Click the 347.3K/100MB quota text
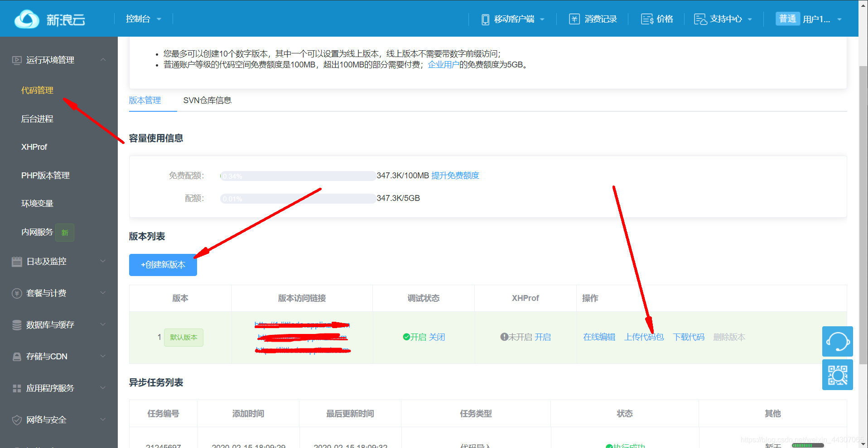 tap(403, 176)
